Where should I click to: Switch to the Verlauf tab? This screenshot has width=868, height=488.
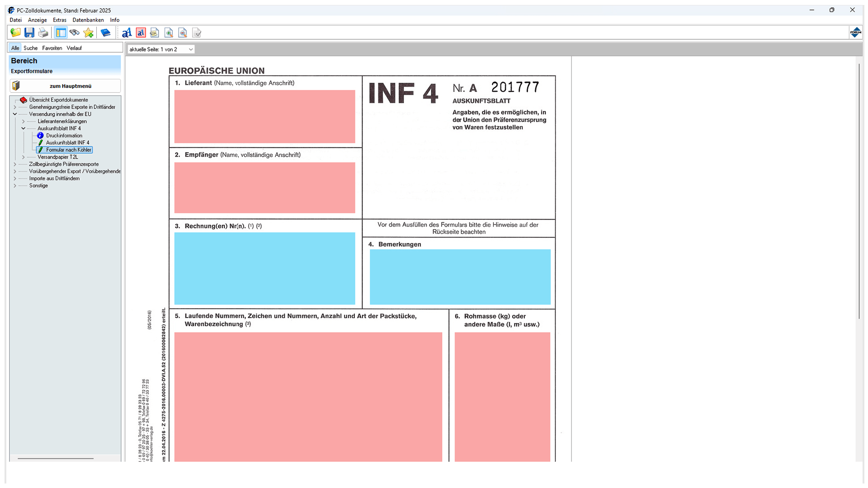coord(74,48)
